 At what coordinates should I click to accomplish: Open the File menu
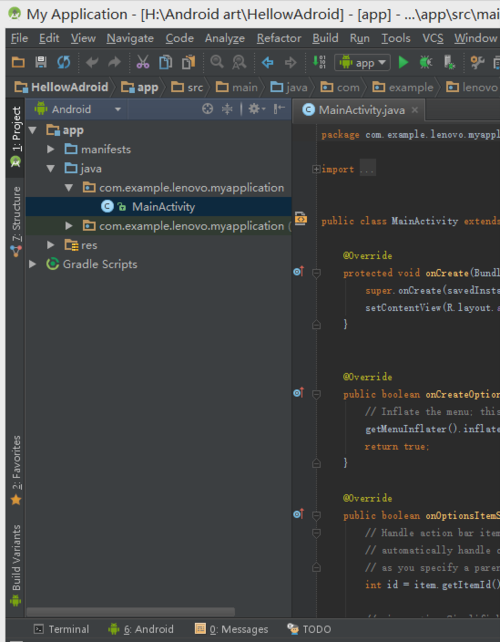click(19, 38)
